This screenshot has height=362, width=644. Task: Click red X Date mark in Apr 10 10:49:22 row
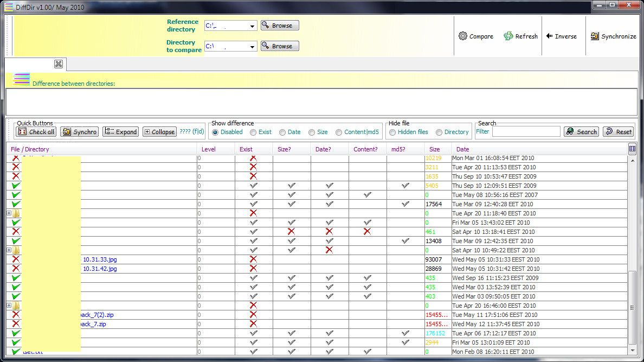(329, 250)
